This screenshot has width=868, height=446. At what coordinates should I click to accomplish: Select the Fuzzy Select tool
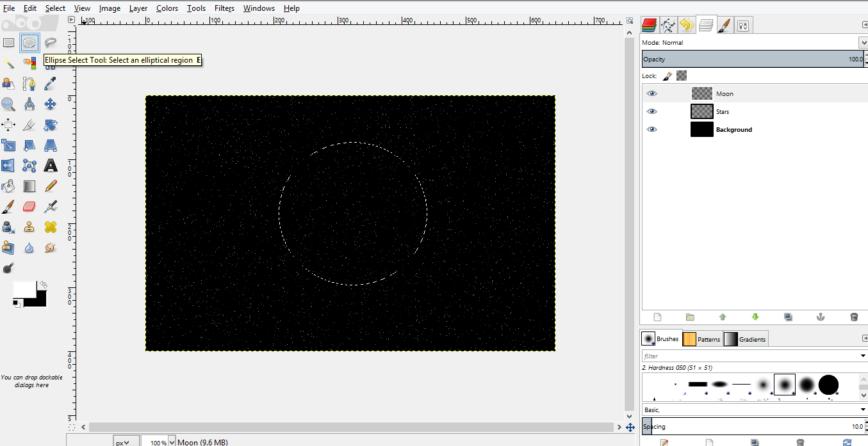[8, 63]
